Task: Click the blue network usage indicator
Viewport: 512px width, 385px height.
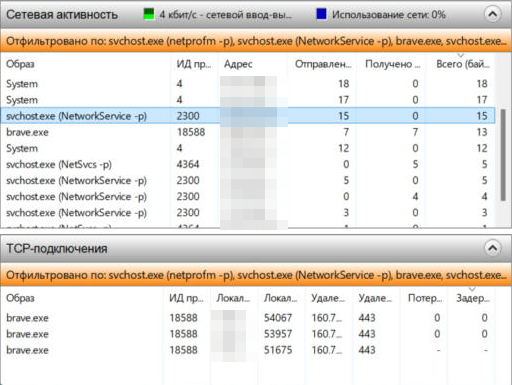Action: (321, 14)
